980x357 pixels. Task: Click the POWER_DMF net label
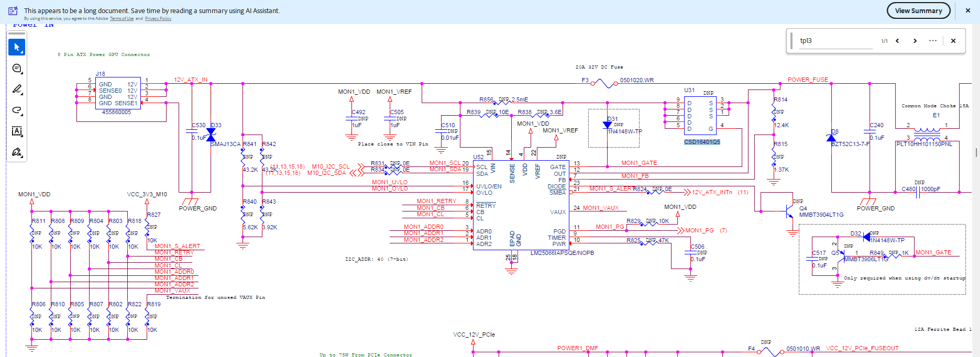tap(578, 348)
